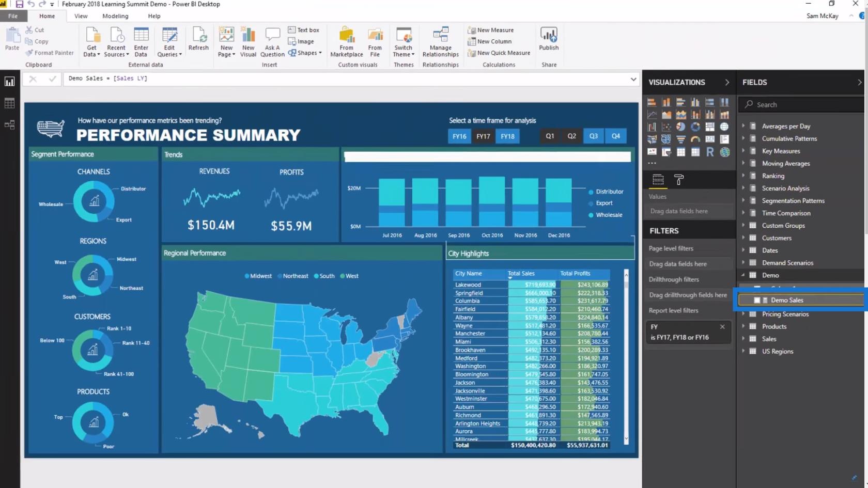
Task: Click New Column in Calculations
Action: [x=489, y=41]
